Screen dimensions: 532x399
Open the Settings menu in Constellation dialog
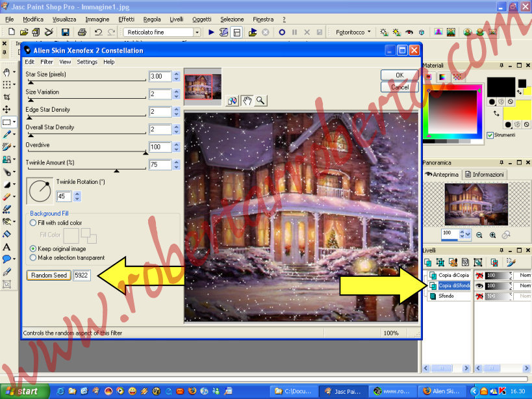point(87,62)
